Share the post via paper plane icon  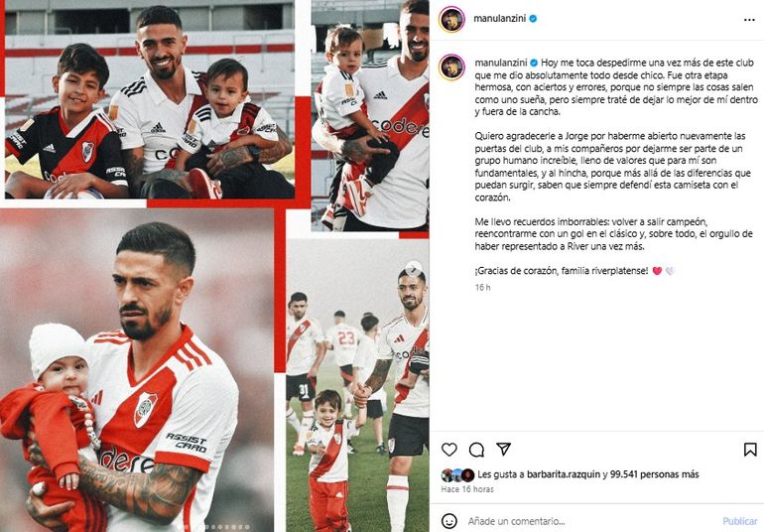(x=503, y=449)
